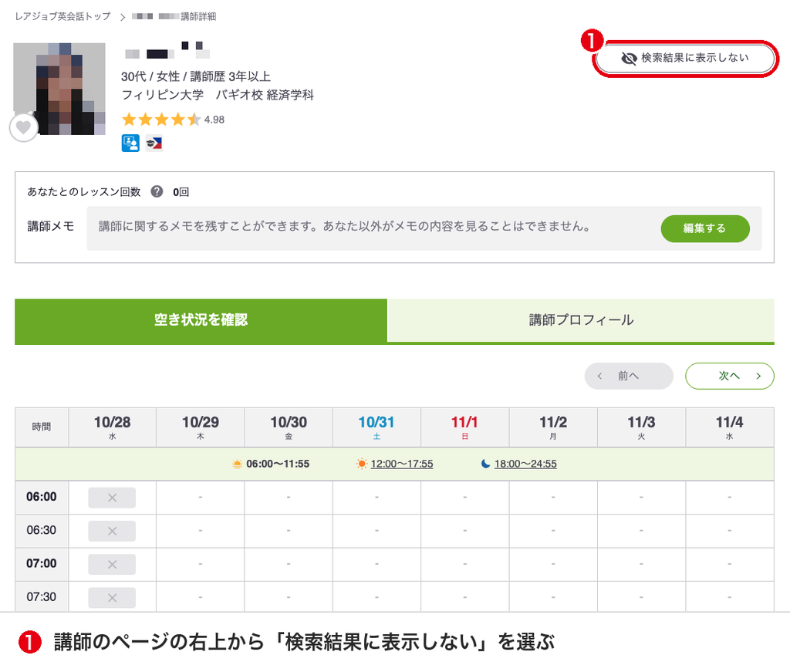Screen dimensions: 790x672
Task: Click the blurred tutor profile photo
Action: (x=59, y=89)
